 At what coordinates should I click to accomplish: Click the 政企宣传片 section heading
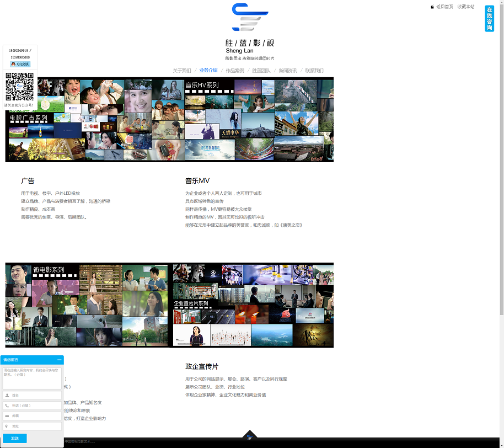pyautogui.click(x=202, y=366)
